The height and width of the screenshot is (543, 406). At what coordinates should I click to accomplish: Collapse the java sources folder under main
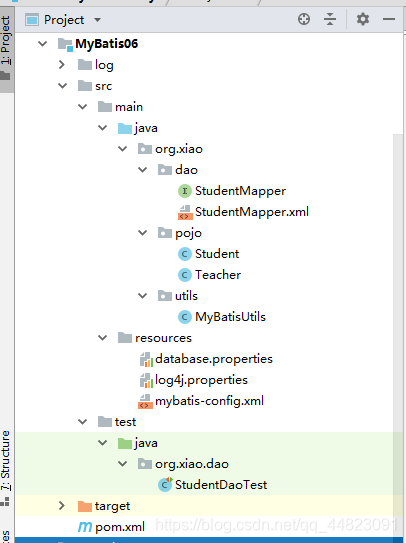click(x=103, y=128)
